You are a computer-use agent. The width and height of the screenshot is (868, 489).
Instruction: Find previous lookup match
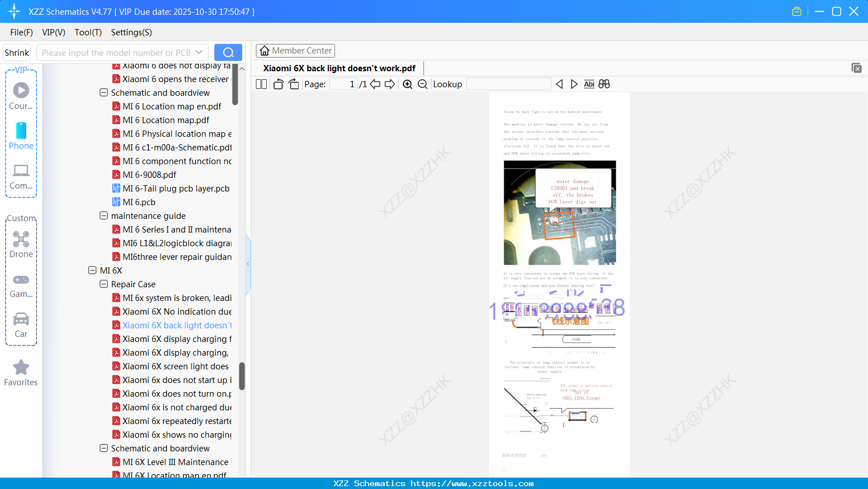(559, 84)
